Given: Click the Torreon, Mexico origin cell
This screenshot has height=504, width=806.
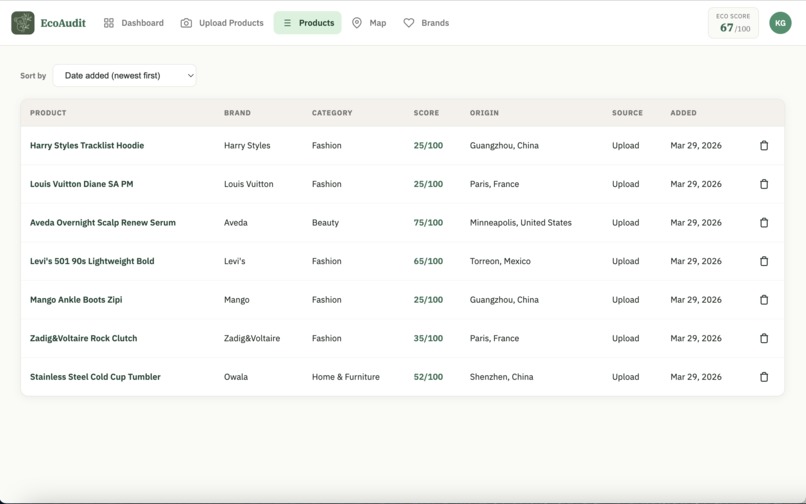Looking at the screenshot, I should pyautogui.click(x=500, y=261).
